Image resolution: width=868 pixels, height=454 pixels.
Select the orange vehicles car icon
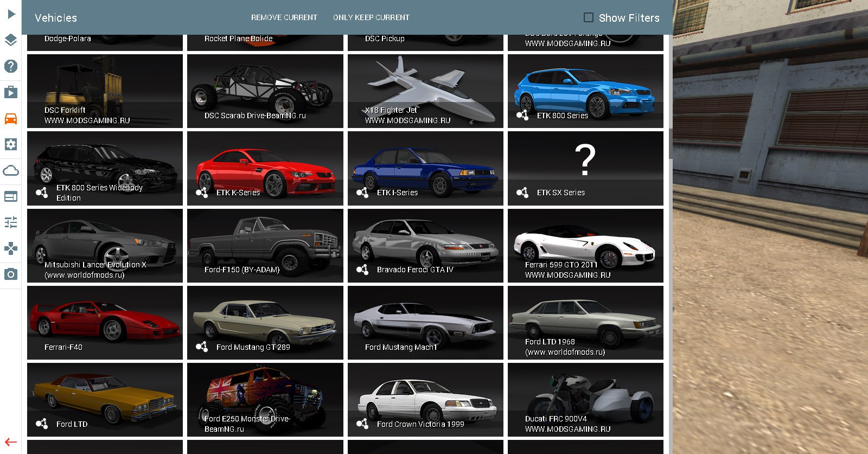pos(11,118)
